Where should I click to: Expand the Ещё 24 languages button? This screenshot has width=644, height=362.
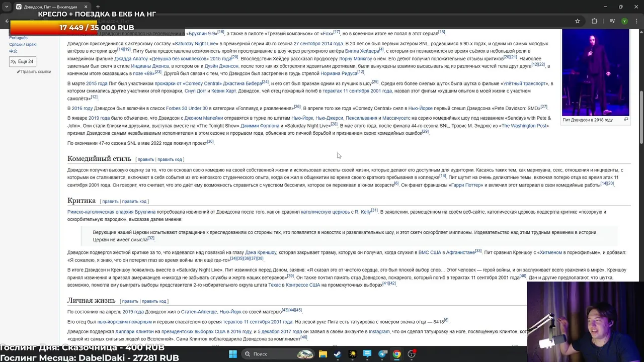pyautogui.click(x=22, y=62)
